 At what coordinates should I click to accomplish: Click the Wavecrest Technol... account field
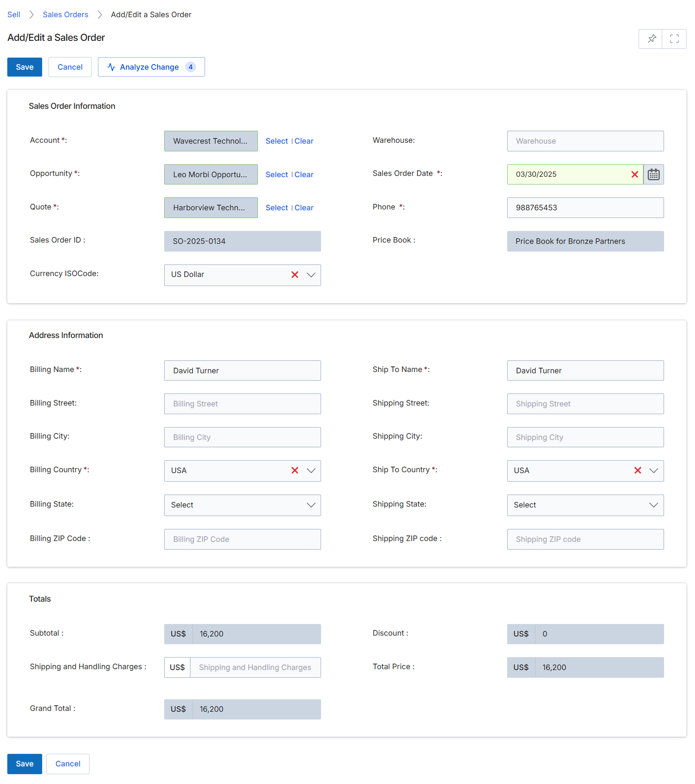tap(211, 141)
